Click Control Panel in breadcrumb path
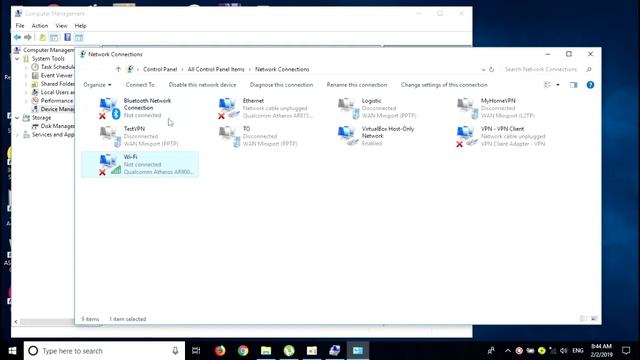Screen dimensions: 640x360 160,69
